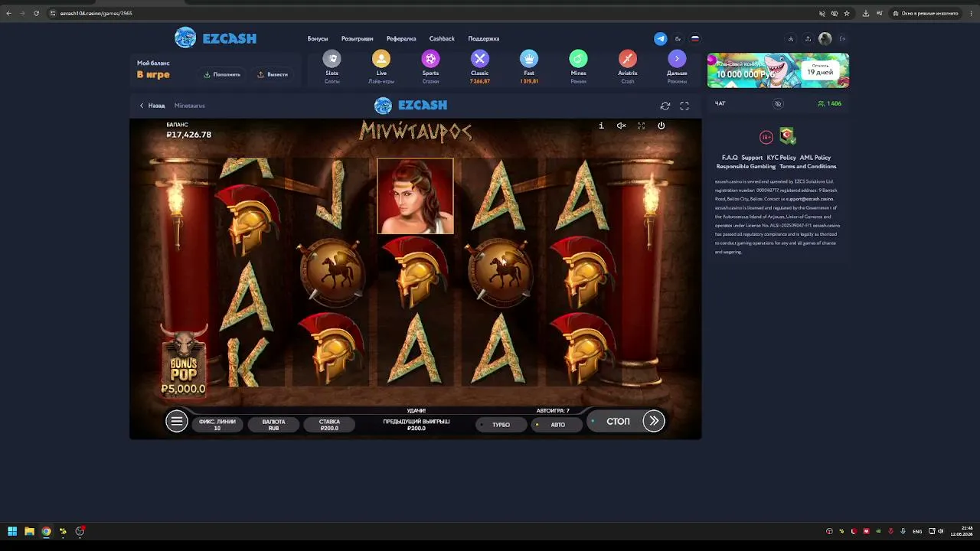Toggle the dark mode moon switch
The height and width of the screenshot is (551, 980).
pyautogui.click(x=678, y=38)
